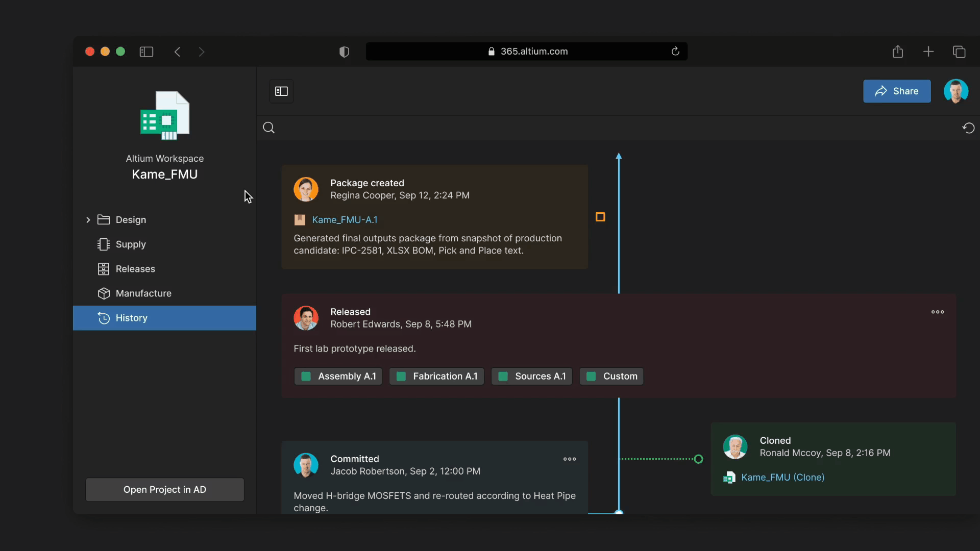This screenshot has height=551, width=980.
Task: Click Ronald Mccoy's avatar
Action: coord(736,446)
